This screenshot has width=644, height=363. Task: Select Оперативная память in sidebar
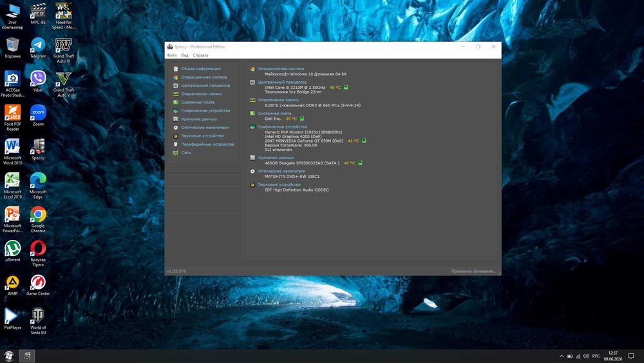click(x=201, y=94)
